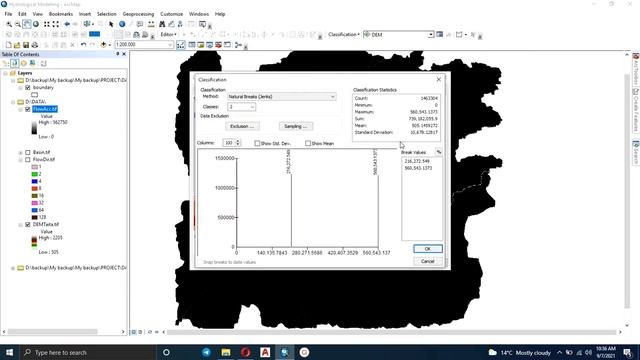The height and width of the screenshot is (360, 640).
Task: Open the Customize menu
Action: tap(171, 14)
